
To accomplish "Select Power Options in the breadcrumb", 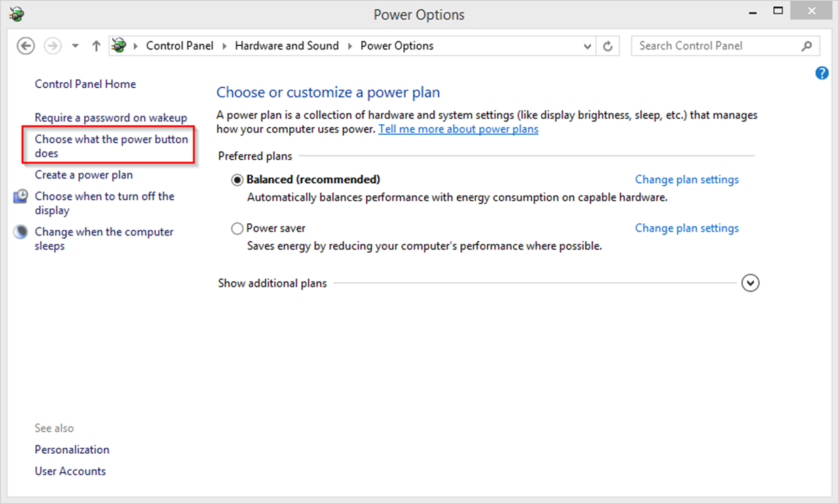I will coord(396,46).
